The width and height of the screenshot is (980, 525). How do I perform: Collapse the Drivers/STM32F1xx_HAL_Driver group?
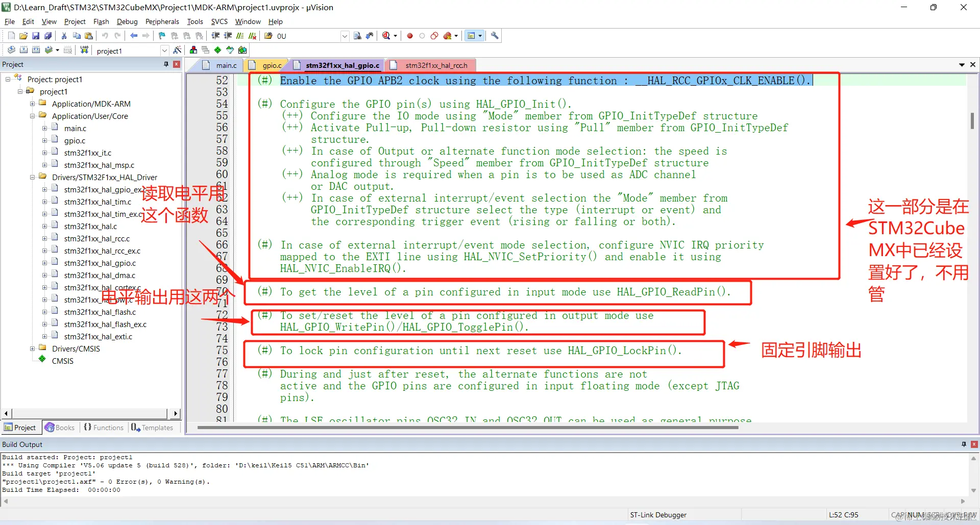click(32, 178)
